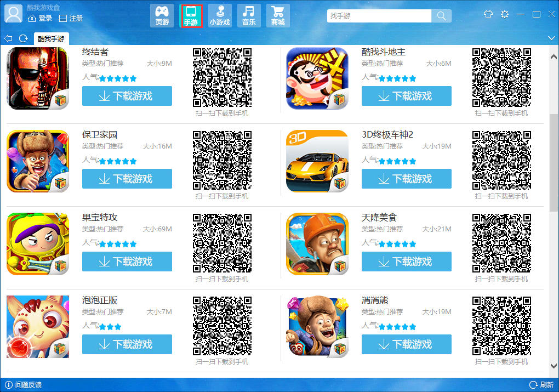The image size is (559, 392).
Task: Click the 保卫家园 game icon
Action: click(x=38, y=161)
